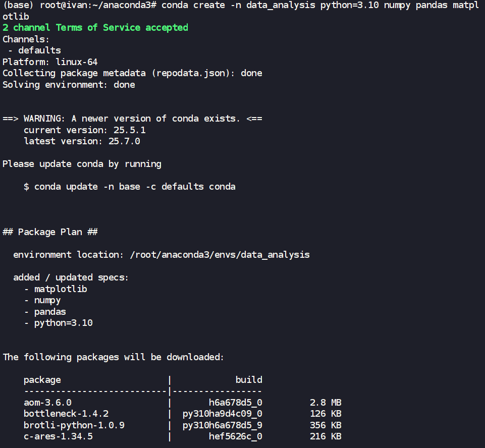
Task: Click the aom-3.6.0 package row
Action: (47, 403)
